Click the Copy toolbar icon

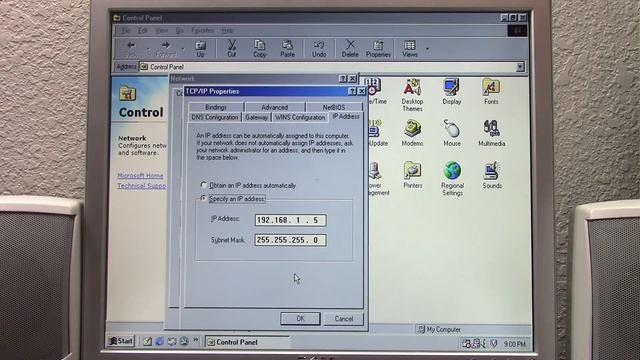260,49
